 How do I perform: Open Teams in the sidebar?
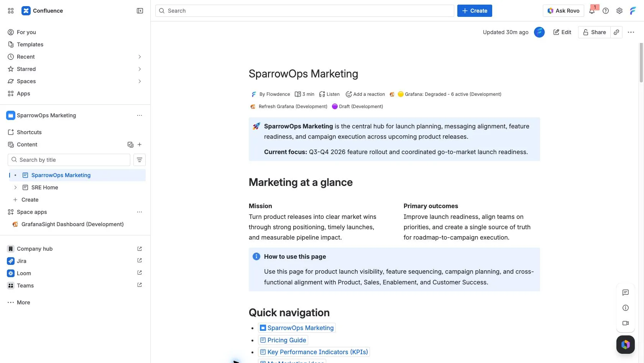tap(25, 286)
